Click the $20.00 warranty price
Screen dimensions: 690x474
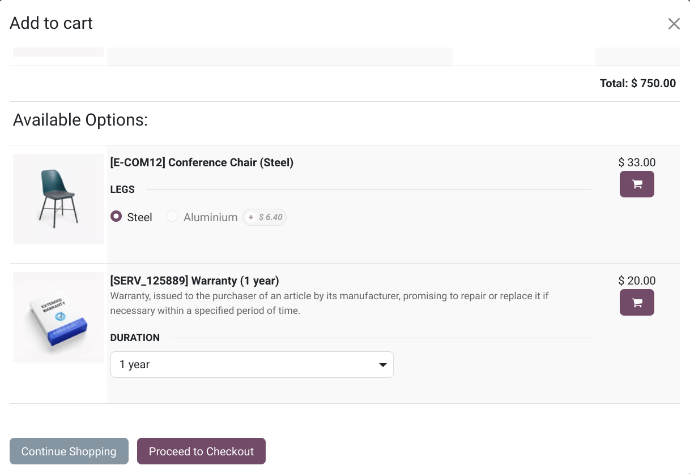coord(636,281)
